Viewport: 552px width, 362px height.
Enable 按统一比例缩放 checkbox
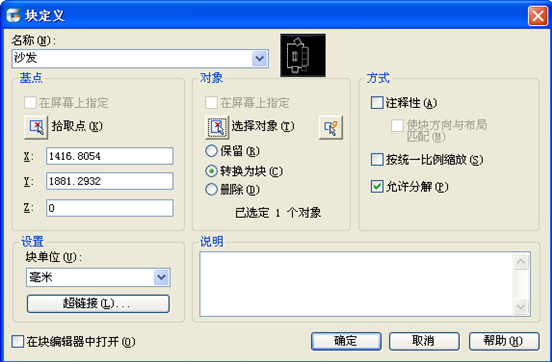pos(377,159)
